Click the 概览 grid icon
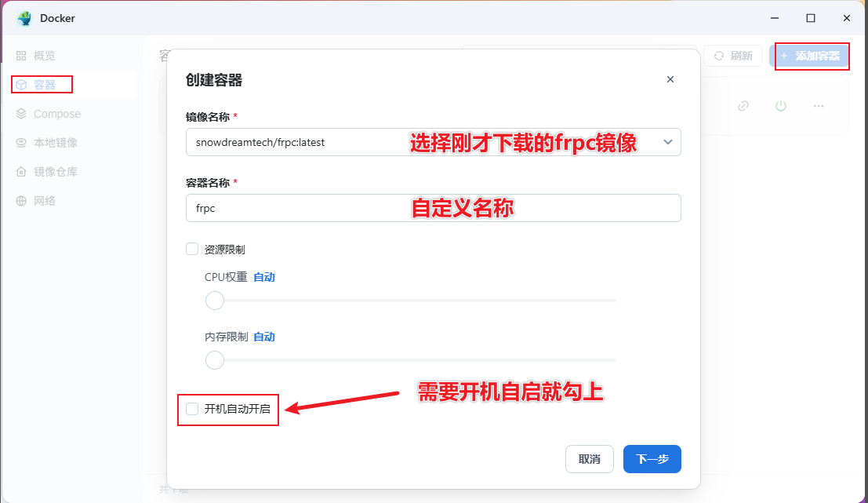Screen dimensions: 868x503 coord(21,56)
